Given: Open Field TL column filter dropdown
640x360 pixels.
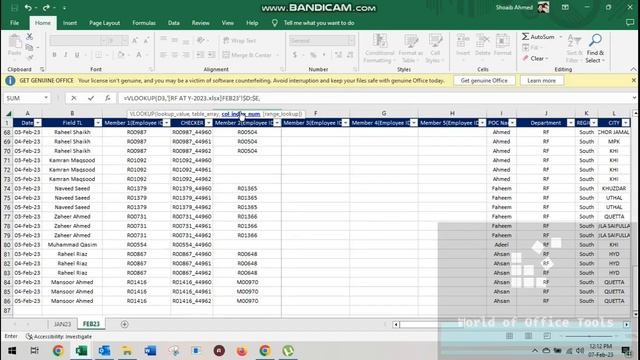Looking at the screenshot, I should [98, 123].
